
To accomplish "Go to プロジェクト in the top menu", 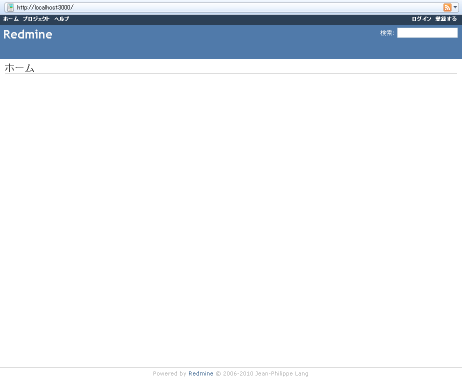I will point(36,19).
